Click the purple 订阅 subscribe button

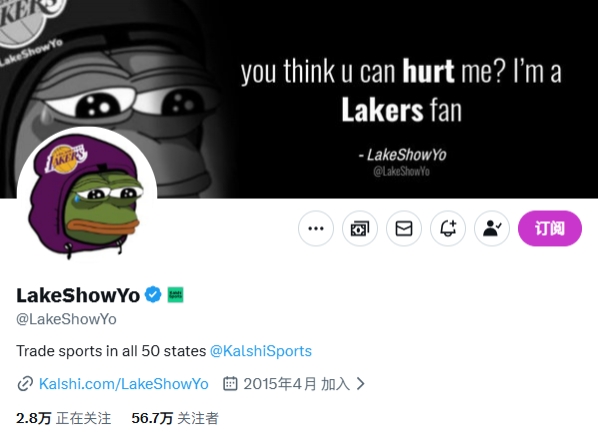pos(550,228)
